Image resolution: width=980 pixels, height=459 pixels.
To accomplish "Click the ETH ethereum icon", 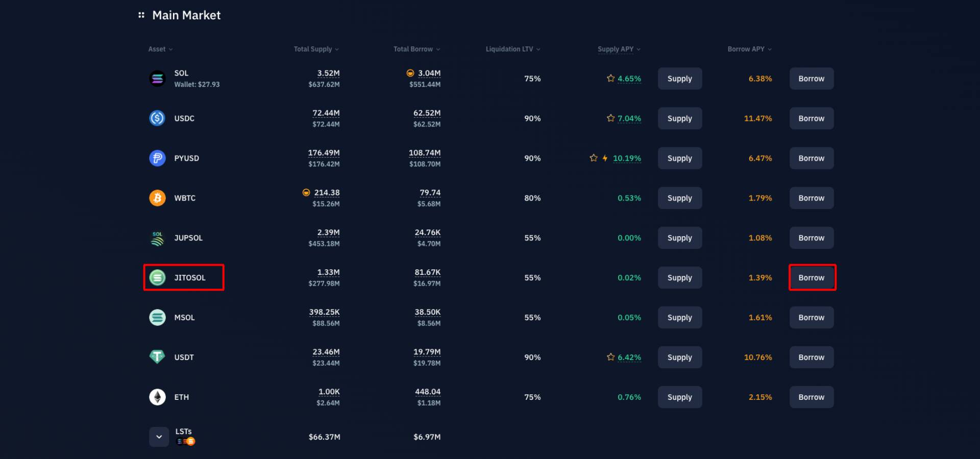I will [157, 397].
